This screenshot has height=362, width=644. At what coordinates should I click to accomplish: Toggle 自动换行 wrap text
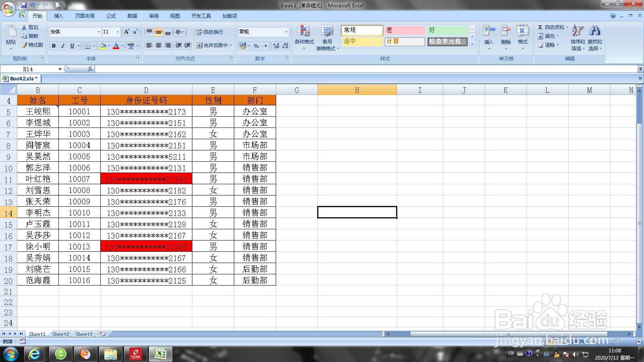click(209, 32)
